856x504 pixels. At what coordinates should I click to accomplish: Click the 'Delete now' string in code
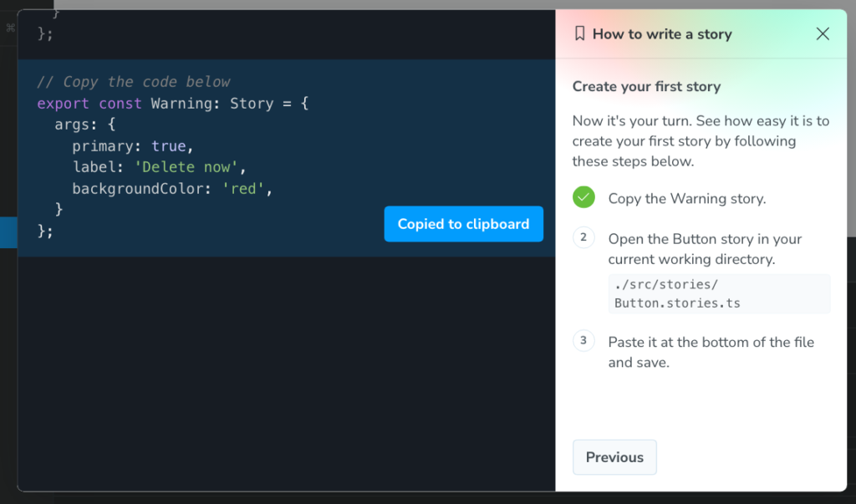pos(189,167)
